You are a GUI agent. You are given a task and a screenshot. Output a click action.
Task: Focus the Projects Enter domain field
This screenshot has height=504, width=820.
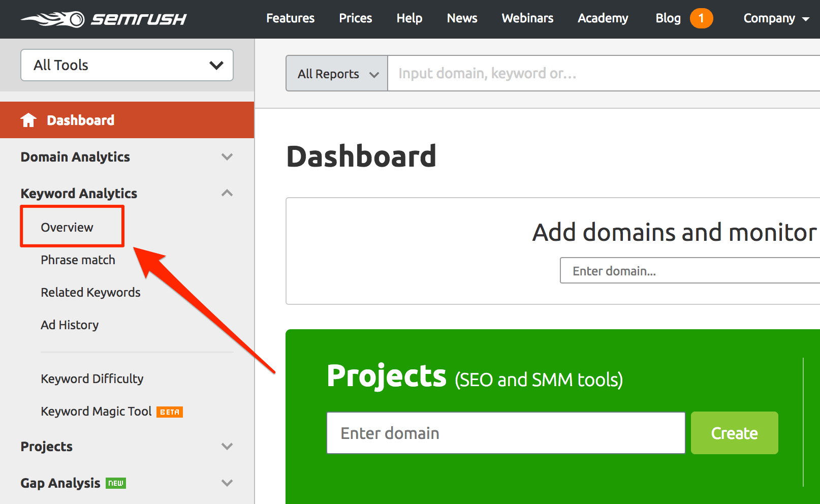[x=506, y=433]
